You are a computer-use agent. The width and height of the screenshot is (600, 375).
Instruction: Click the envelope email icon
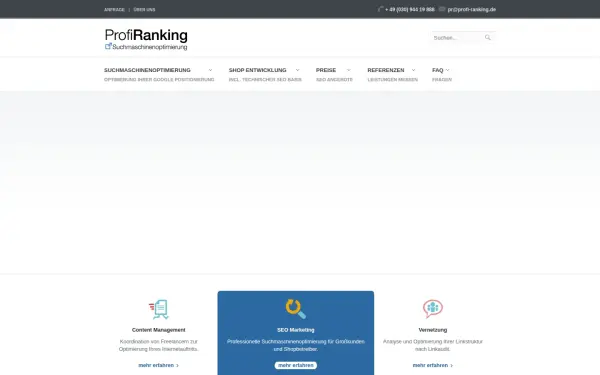(x=442, y=9)
